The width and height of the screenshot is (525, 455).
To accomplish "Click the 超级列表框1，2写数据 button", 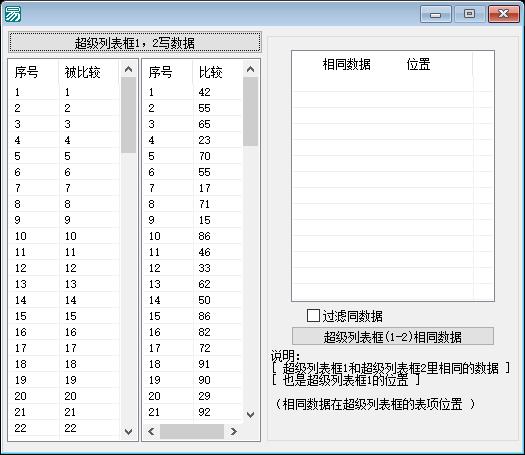I will click(x=135, y=43).
